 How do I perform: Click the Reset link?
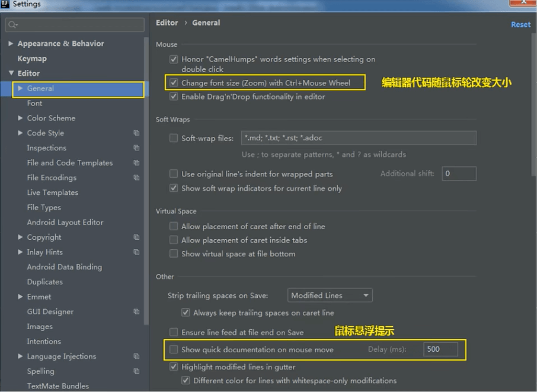[520, 24]
